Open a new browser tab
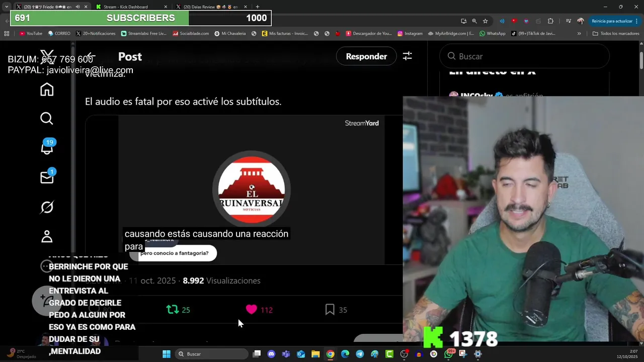The image size is (644, 362). coord(257,7)
